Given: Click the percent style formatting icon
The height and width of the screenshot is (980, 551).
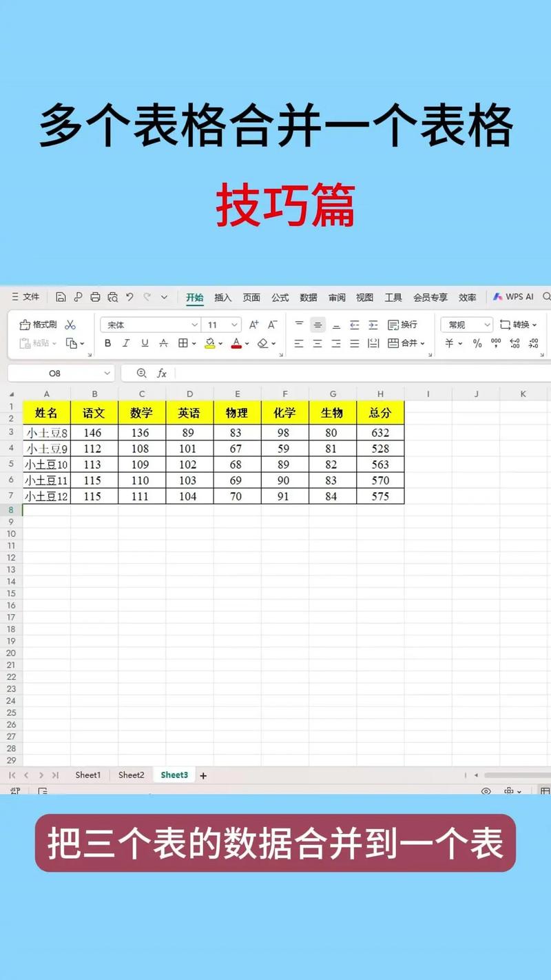Looking at the screenshot, I should [x=477, y=343].
